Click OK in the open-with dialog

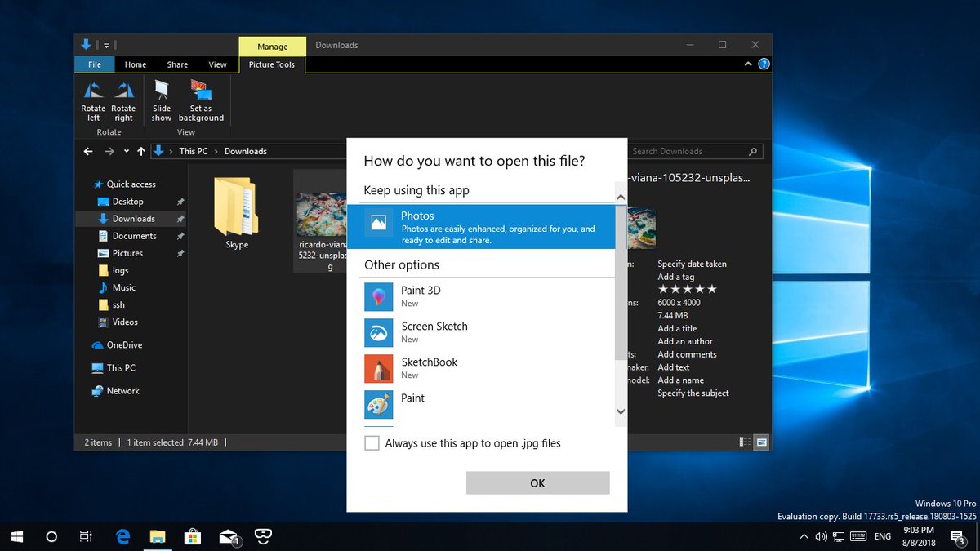coord(537,483)
